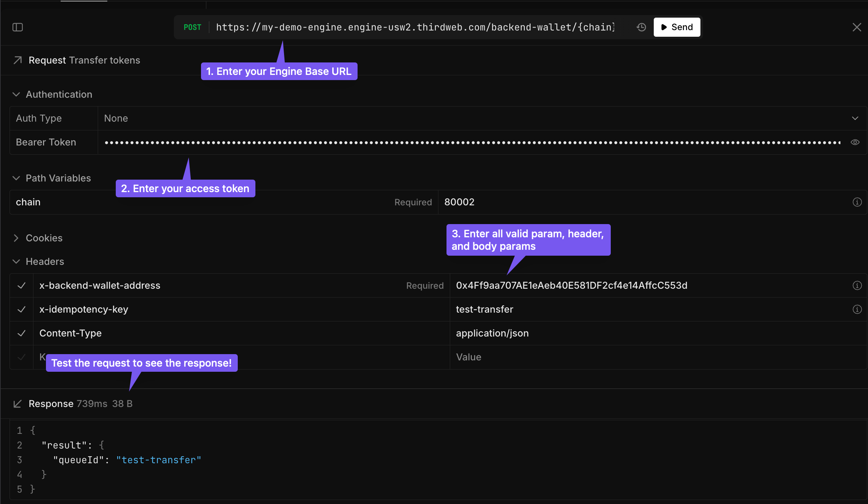Click the Response arrow icon

[x=18, y=404]
